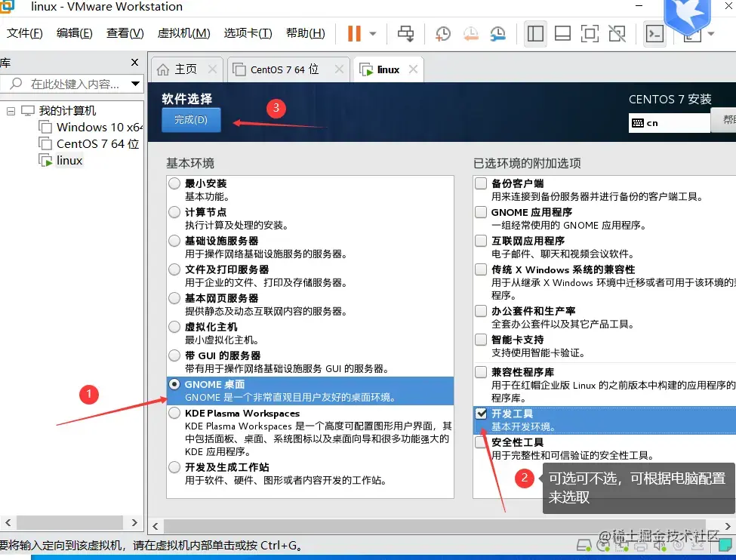Enter full screen mode icon
Viewport: 736px width, 560px height.
[590, 33]
